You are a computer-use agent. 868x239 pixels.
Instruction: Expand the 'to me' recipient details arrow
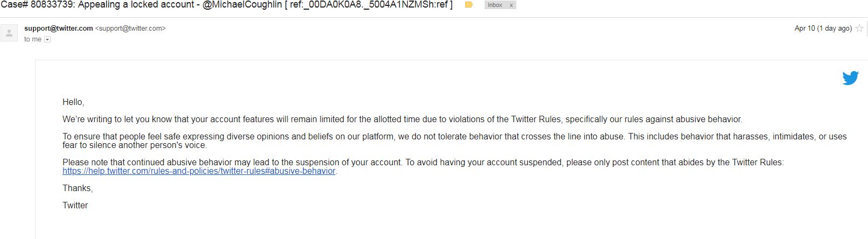click(47, 39)
